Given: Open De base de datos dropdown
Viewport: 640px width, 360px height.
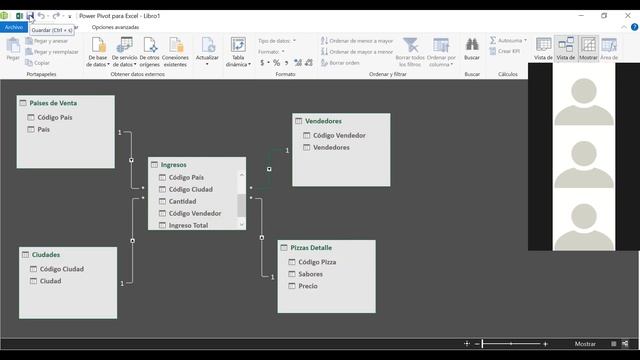Looking at the screenshot, I should click(x=98, y=52).
